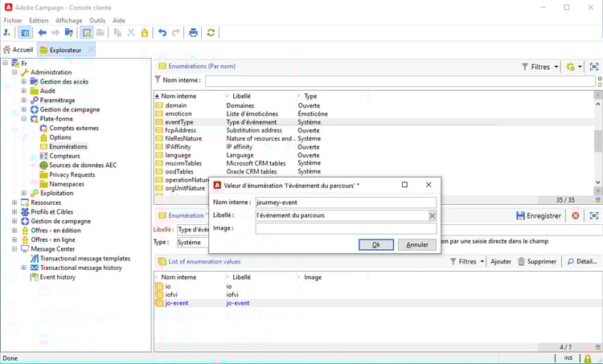Select Privacy Requests folder in tree
Screen dimensions: 603x364
point(72,174)
